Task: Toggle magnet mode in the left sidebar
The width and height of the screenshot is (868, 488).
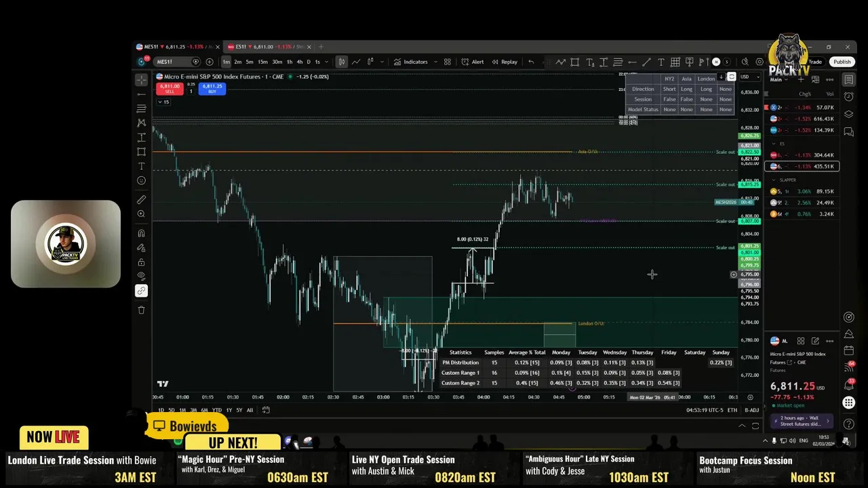Action: click(141, 233)
